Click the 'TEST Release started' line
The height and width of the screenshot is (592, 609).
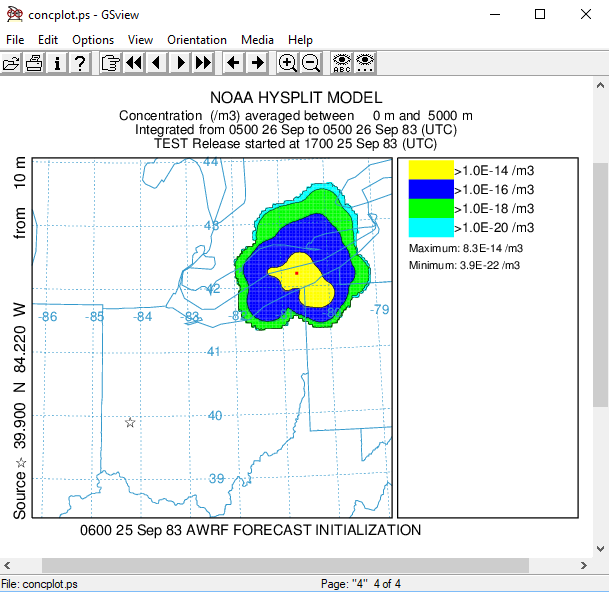(x=296, y=144)
